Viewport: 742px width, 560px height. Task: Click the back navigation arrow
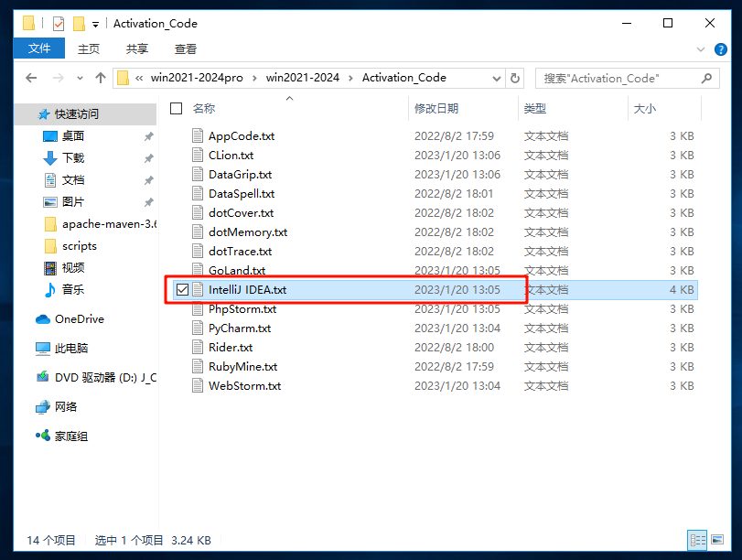pyautogui.click(x=31, y=78)
